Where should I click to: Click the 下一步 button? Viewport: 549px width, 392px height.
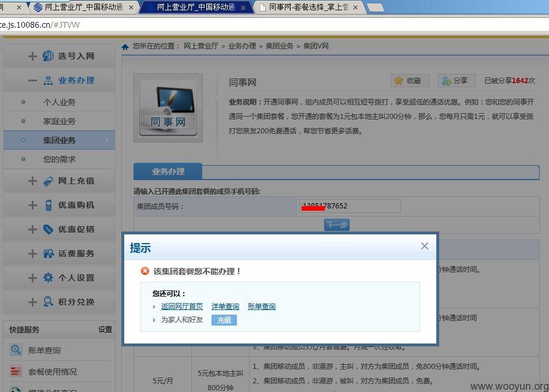(337, 225)
